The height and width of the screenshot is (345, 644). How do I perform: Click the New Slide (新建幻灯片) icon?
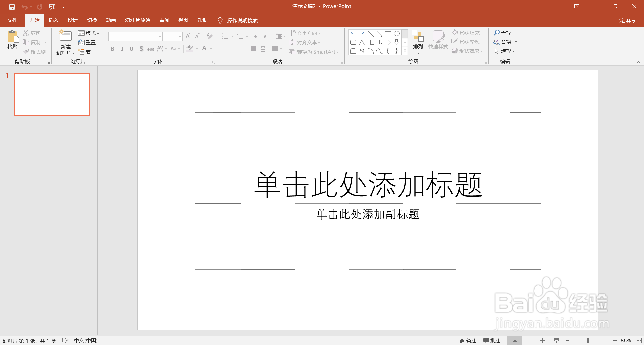[x=66, y=36]
